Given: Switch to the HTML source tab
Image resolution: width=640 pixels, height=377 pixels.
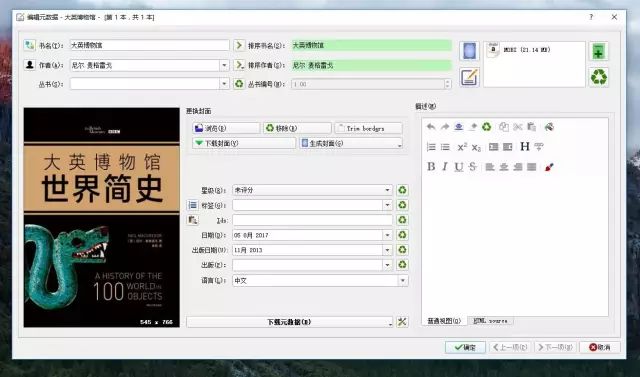Looking at the screenshot, I should click(x=490, y=321).
